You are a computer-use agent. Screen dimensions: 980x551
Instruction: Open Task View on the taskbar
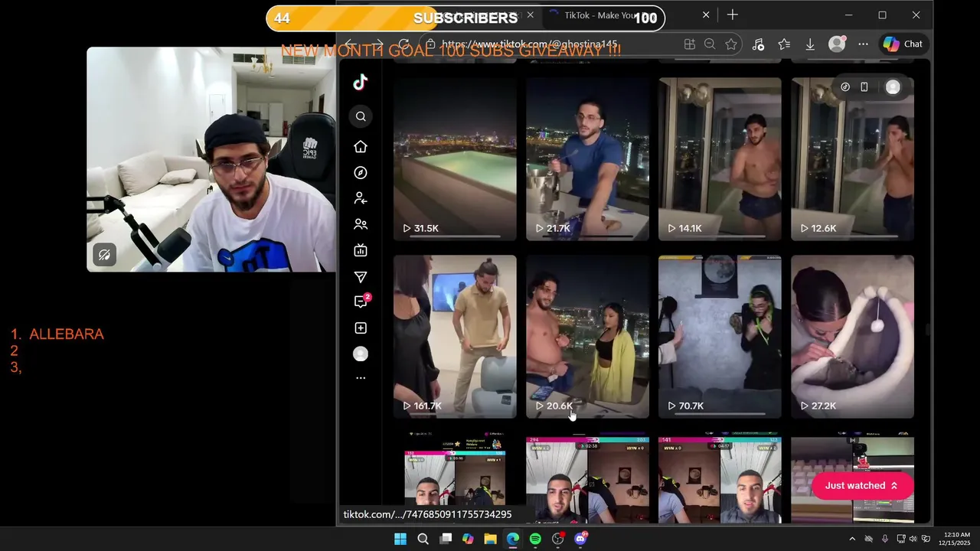446,539
